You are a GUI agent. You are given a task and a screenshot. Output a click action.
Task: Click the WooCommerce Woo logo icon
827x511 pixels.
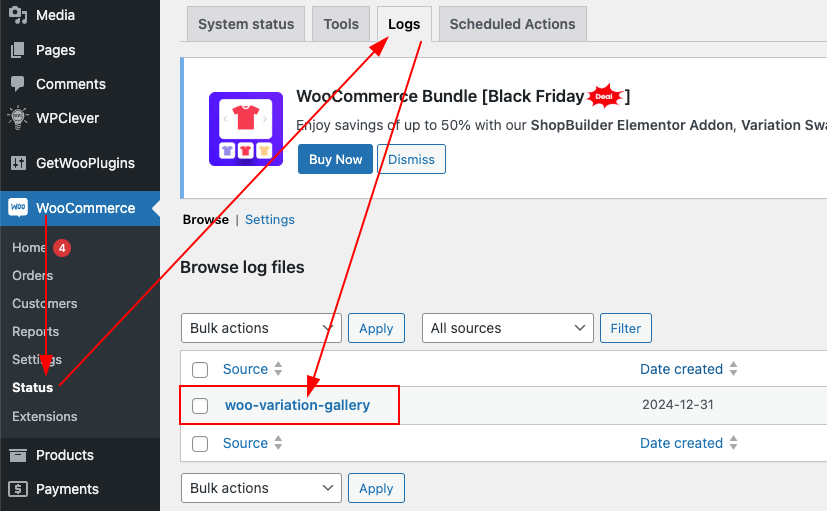[x=18, y=208]
